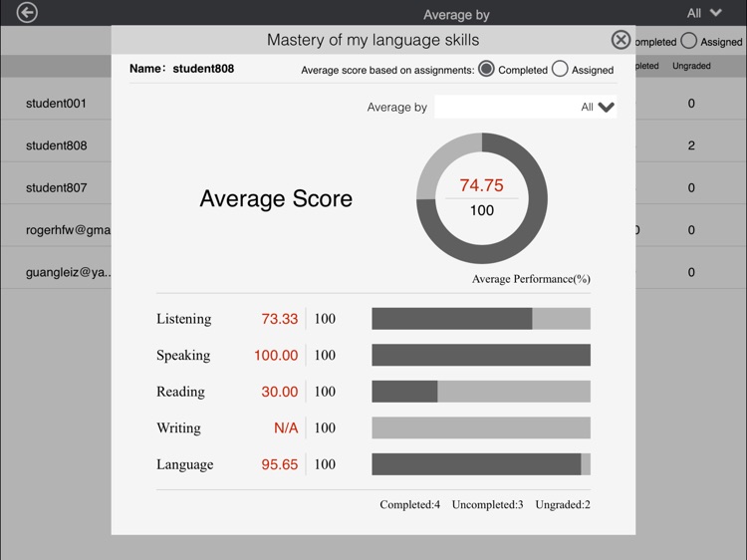The width and height of the screenshot is (747, 560).
Task: Go back with the circled arrow icon
Action: coord(27,12)
